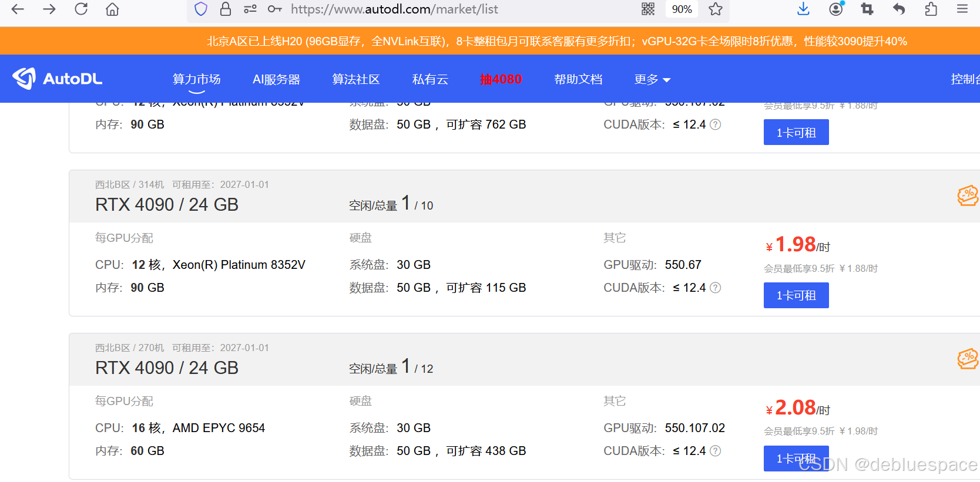Click the AMD EPYC 9654 CPU text

point(219,428)
